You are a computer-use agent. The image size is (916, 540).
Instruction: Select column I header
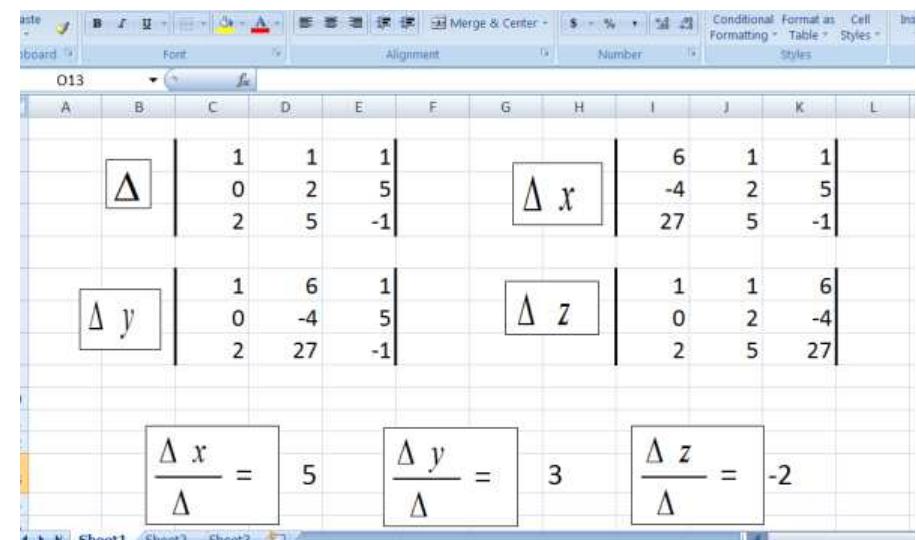652,108
